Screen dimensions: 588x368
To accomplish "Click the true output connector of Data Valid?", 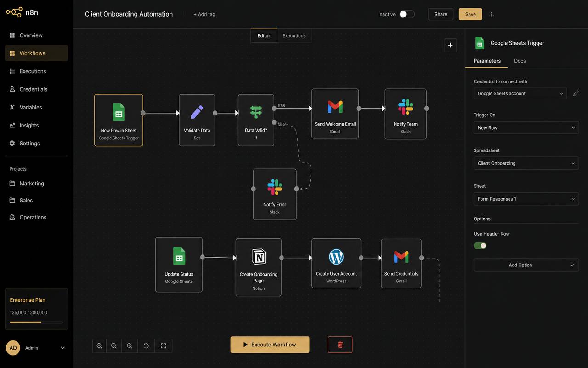I will pyautogui.click(x=274, y=109).
